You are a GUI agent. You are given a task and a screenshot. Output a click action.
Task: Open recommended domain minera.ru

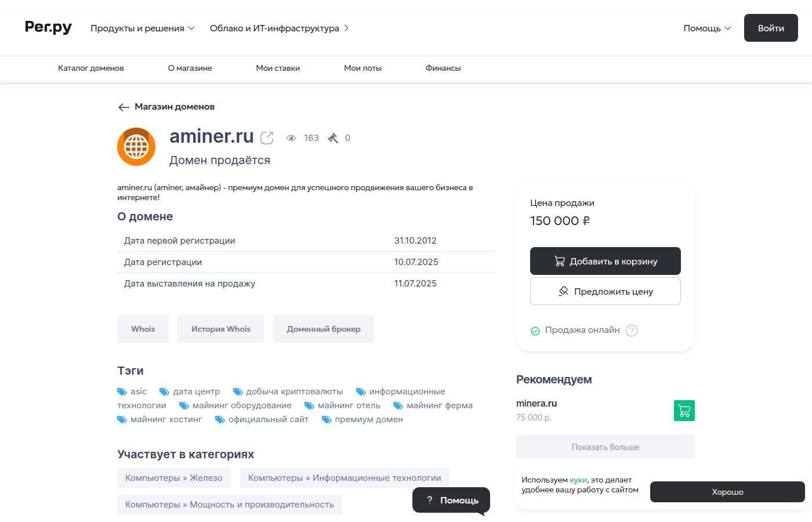(536, 403)
